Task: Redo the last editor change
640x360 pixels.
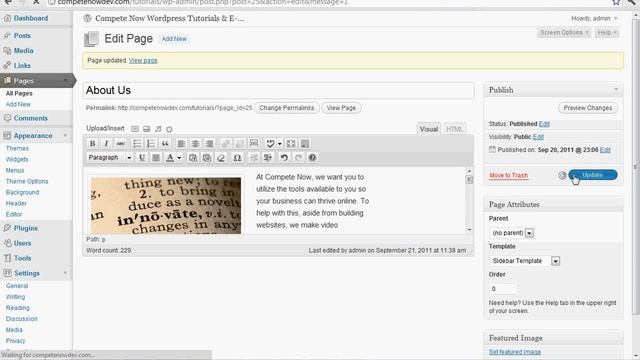Action: point(298,158)
